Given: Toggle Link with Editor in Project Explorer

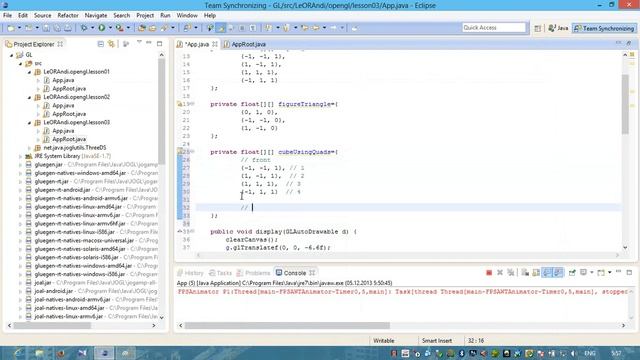Looking at the screenshot, I should [111, 44].
